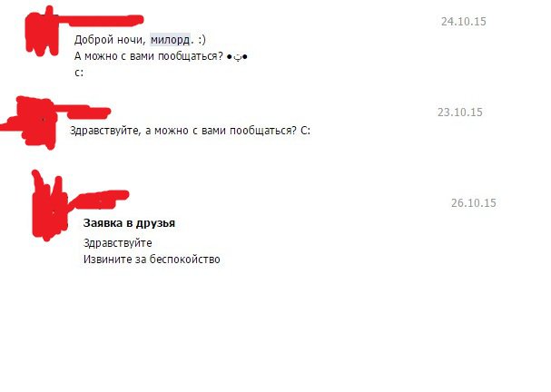Open the redacted sender name of the 23.10.15 message
The height and width of the screenshot is (392, 551).
pos(84,112)
